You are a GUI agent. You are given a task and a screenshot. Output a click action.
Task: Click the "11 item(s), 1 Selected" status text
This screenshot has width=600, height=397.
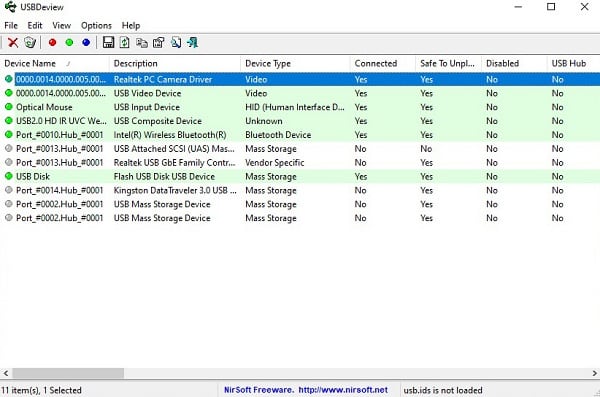41,390
